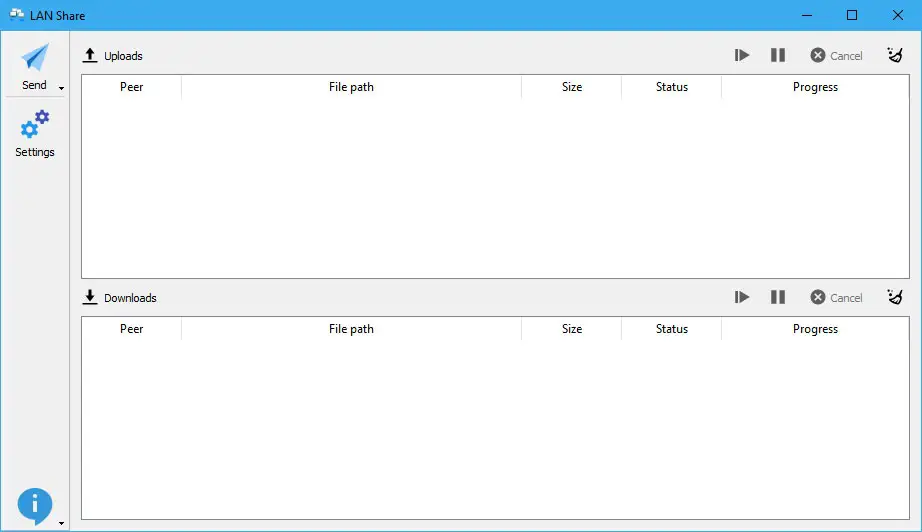Click the Downloads Peer column header

[x=132, y=329]
